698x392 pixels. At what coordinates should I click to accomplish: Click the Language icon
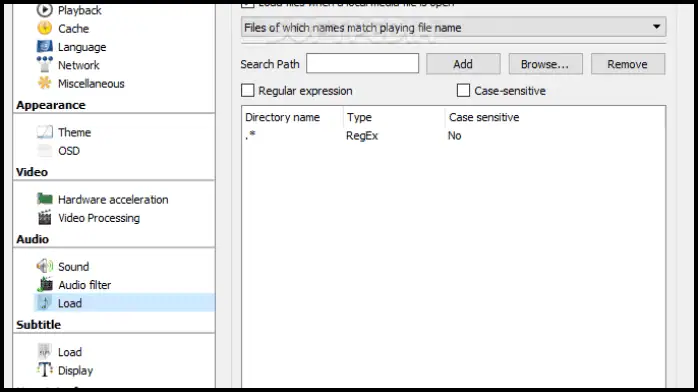tap(45, 46)
